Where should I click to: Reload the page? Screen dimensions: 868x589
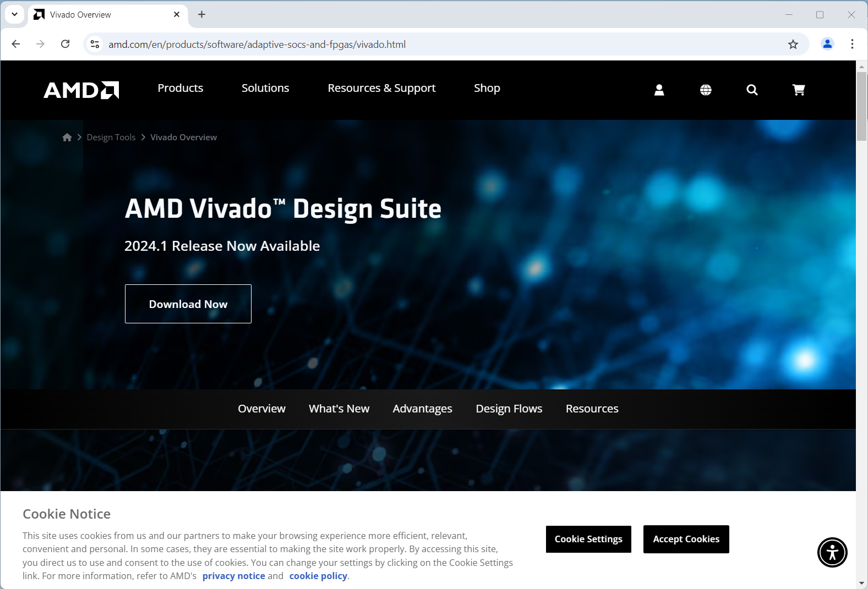(x=65, y=44)
